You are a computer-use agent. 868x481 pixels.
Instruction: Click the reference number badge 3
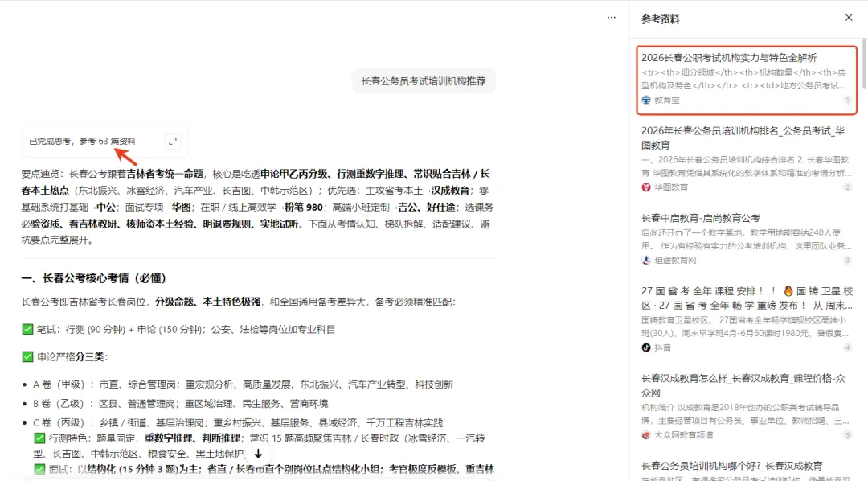coord(848,261)
